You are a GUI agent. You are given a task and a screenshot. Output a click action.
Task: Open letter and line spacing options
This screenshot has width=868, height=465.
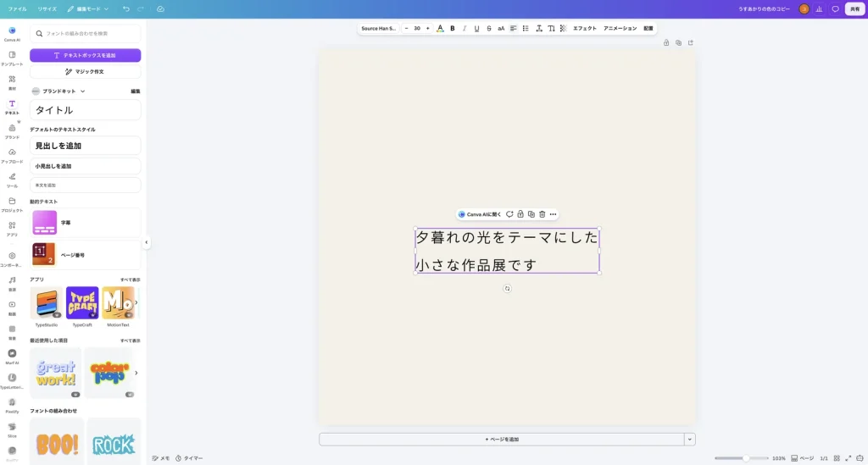pos(538,28)
